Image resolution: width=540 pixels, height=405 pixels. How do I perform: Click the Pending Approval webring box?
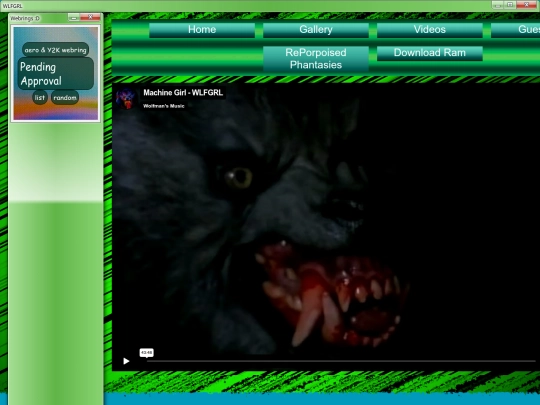(x=55, y=74)
